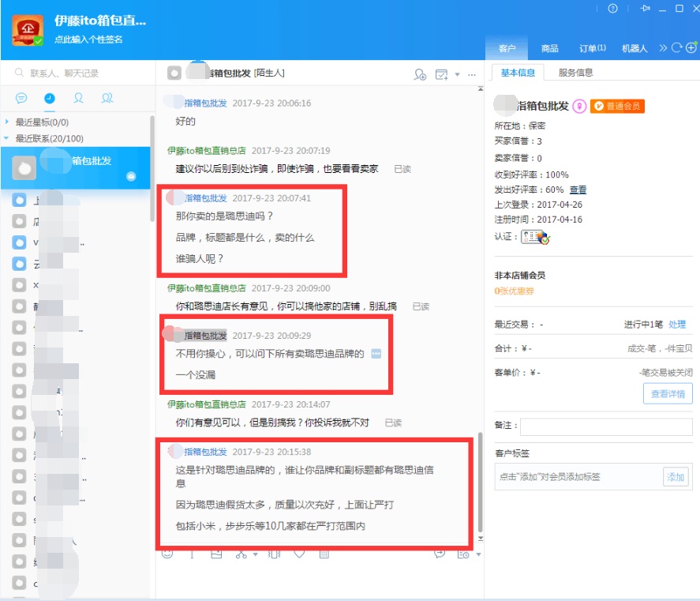Open quick reply phrases icon

[440, 554]
